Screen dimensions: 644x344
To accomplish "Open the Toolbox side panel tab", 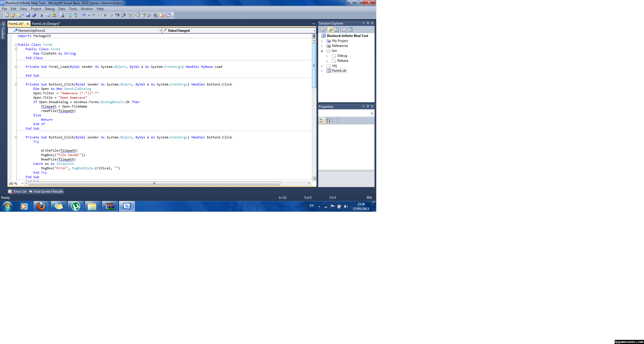I will pyautogui.click(x=3, y=31).
